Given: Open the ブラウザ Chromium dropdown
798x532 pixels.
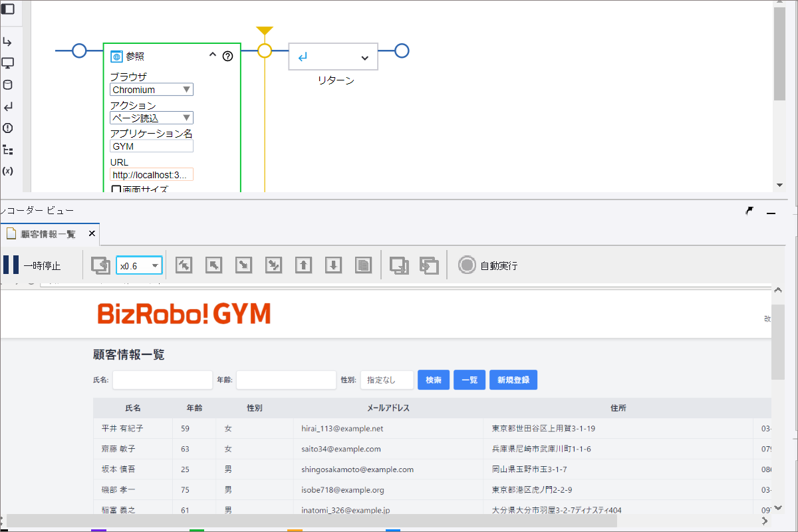Looking at the screenshot, I should (x=152, y=90).
